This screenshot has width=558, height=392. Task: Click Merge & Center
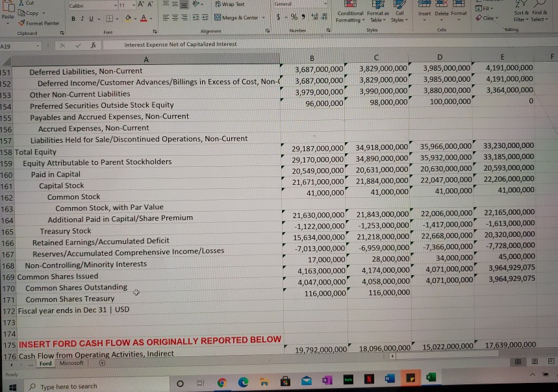click(236, 18)
